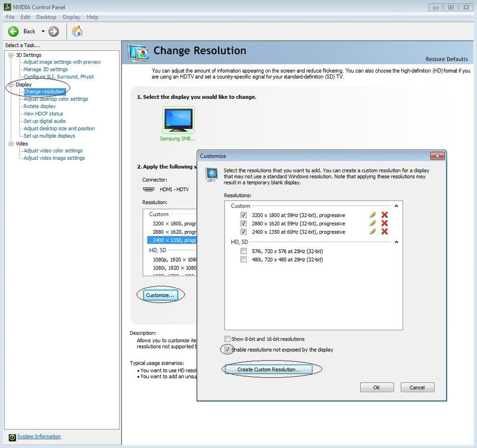Click Cancel in the Customize dialog
The image size is (477, 448).
click(417, 387)
